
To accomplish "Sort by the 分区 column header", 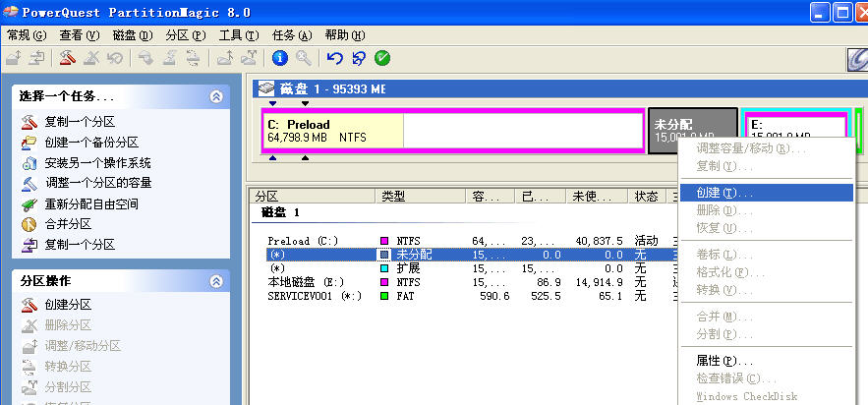I will click(x=313, y=196).
